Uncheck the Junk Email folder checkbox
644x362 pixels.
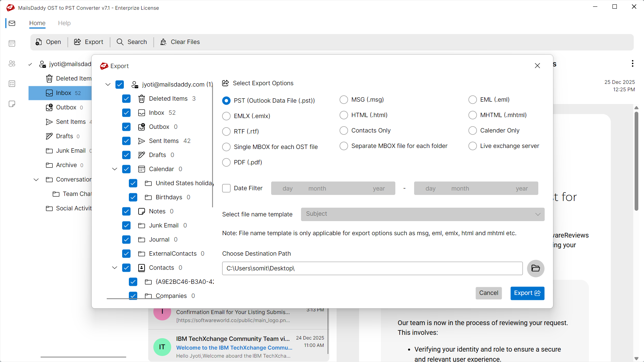click(x=126, y=225)
